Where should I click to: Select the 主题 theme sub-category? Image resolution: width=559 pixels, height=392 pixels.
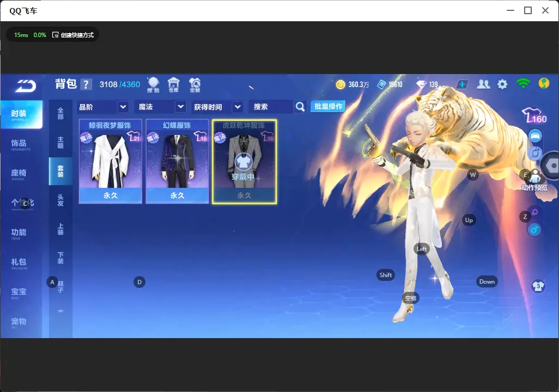coord(60,143)
